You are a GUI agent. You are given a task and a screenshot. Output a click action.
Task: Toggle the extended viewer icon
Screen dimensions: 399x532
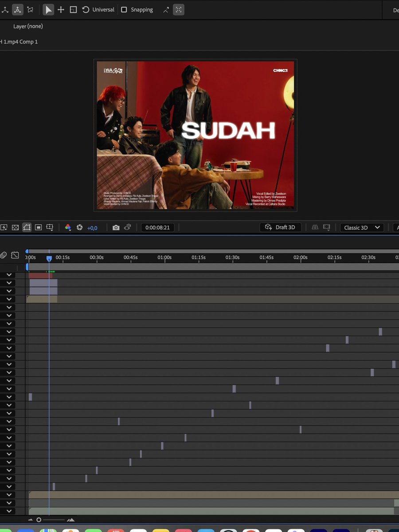[327, 227]
